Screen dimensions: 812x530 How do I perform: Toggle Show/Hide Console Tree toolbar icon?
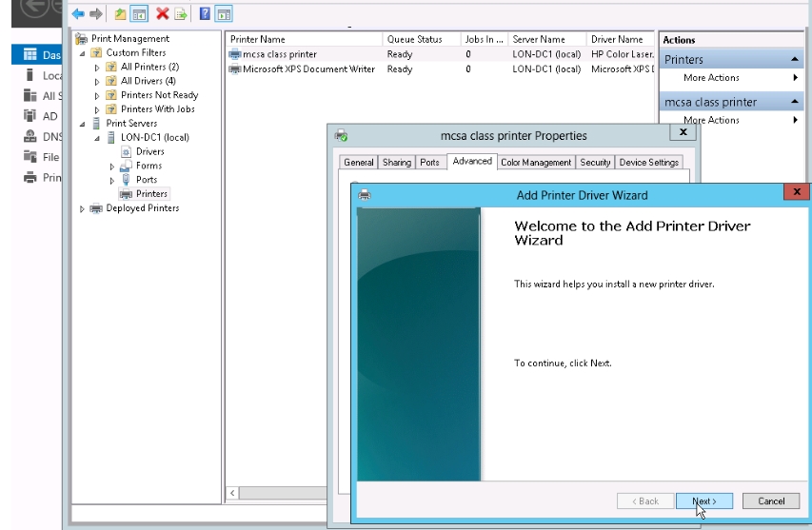[139, 14]
